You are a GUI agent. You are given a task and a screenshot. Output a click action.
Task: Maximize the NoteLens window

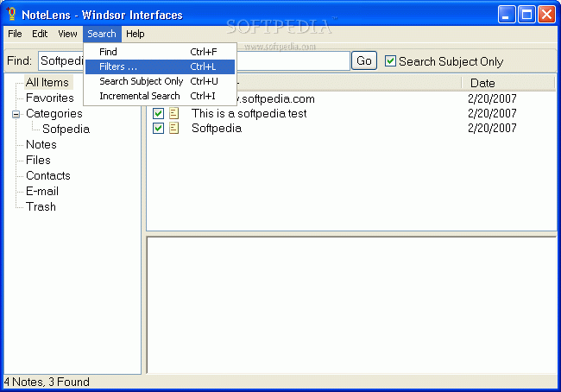pos(526,15)
